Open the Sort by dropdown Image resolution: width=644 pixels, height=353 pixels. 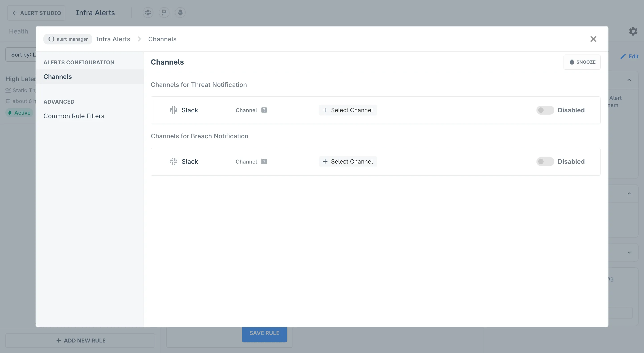tap(21, 55)
